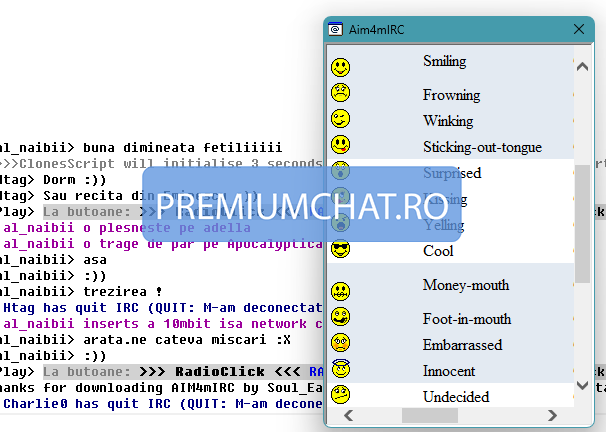Click the 'inserts a 10mbit isa network' action line
This screenshot has height=432, width=606.
pos(162,324)
